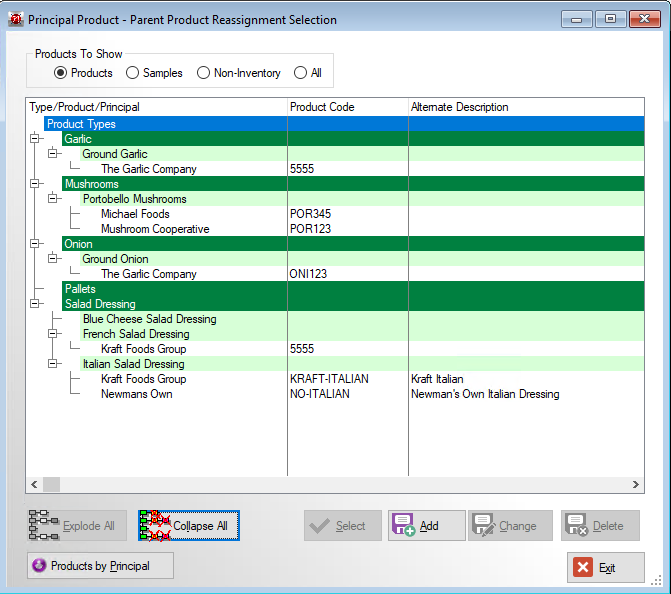
Task: Collapse the Salad Dressing type node
Action: point(35,303)
